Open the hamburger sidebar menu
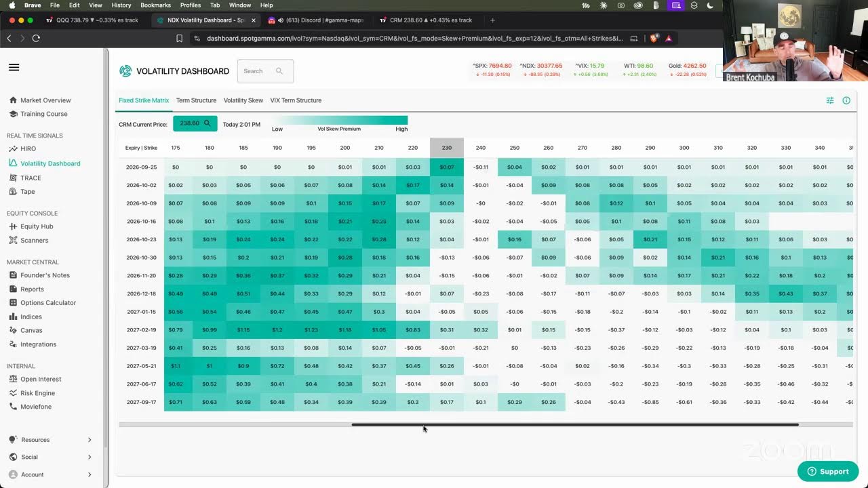 coord(14,67)
